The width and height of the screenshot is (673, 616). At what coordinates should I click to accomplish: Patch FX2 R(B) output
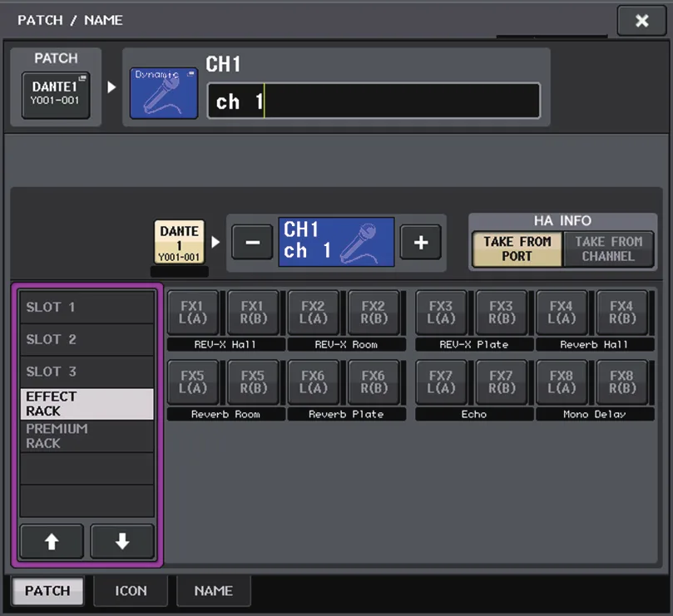[374, 313]
